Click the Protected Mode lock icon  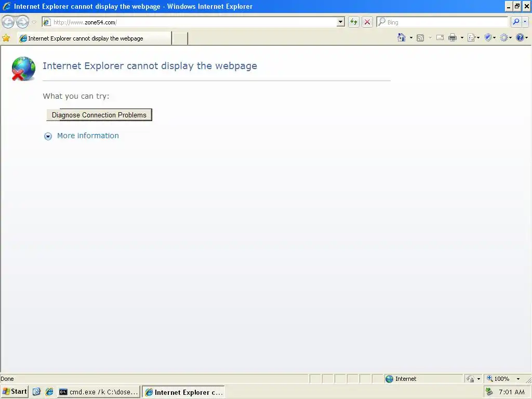point(470,379)
